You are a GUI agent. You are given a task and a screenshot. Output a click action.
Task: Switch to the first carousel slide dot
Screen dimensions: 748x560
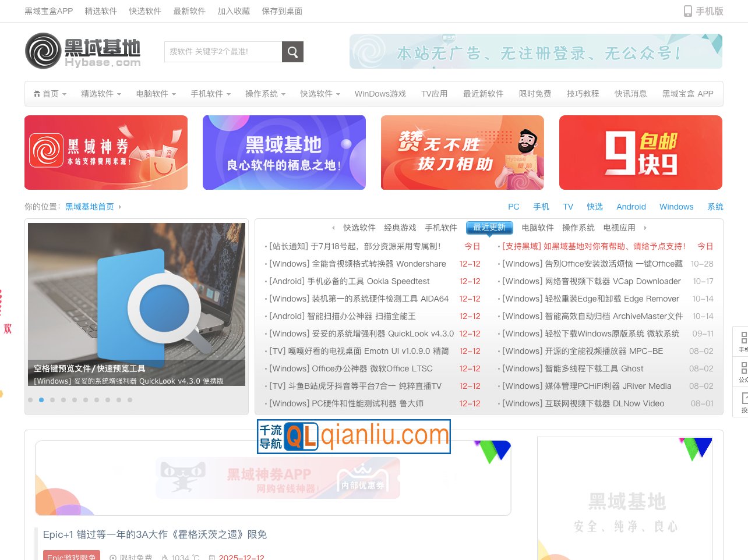(x=30, y=400)
